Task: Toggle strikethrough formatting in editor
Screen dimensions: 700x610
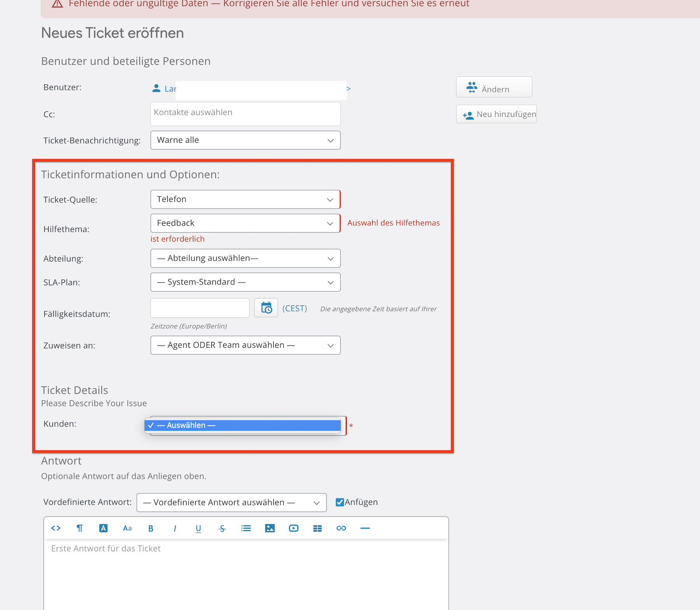Action: point(222,528)
